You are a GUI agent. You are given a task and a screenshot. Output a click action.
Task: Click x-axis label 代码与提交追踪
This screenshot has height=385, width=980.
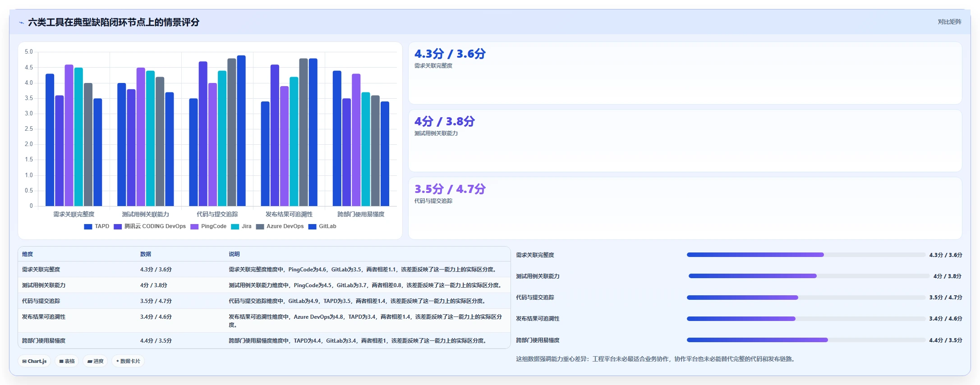pyautogui.click(x=217, y=214)
